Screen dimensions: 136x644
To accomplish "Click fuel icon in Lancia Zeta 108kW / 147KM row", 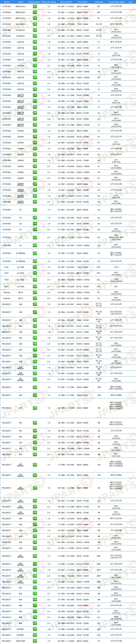I will tap(35, 292).
